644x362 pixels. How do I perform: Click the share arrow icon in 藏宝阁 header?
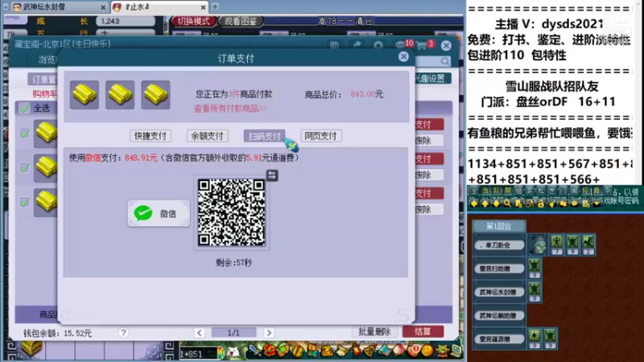coord(357,45)
